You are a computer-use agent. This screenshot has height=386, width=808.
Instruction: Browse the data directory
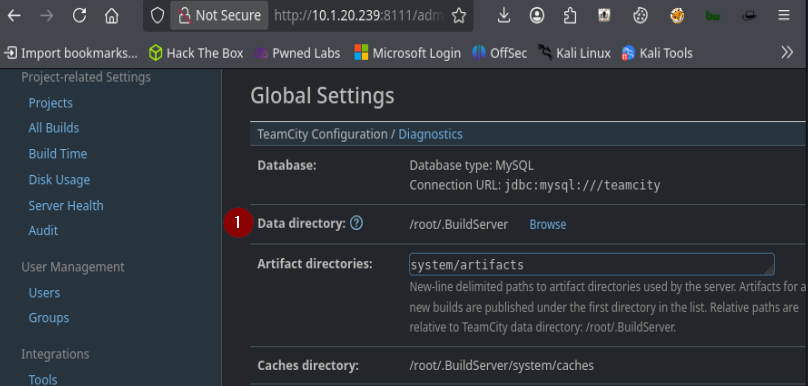[x=548, y=225]
